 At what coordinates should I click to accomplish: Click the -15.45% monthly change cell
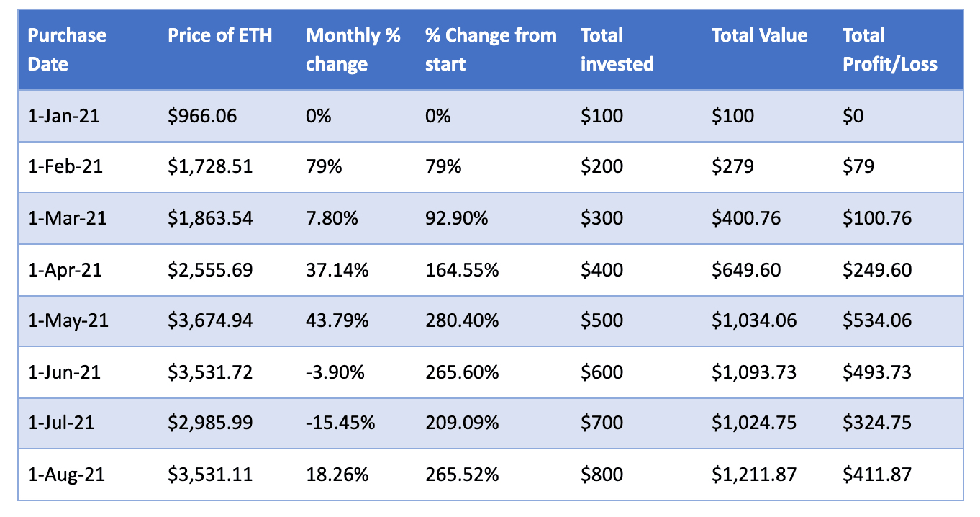(x=340, y=423)
